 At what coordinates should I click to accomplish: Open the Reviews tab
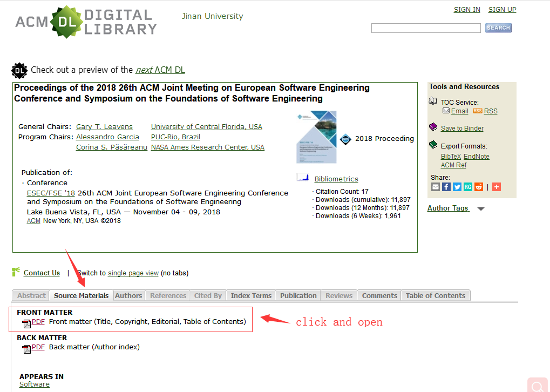[x=339, y=295]
